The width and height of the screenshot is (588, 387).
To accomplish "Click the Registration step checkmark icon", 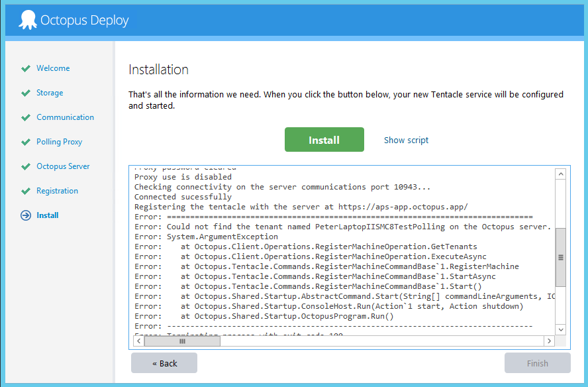I will tap(26, 191).
